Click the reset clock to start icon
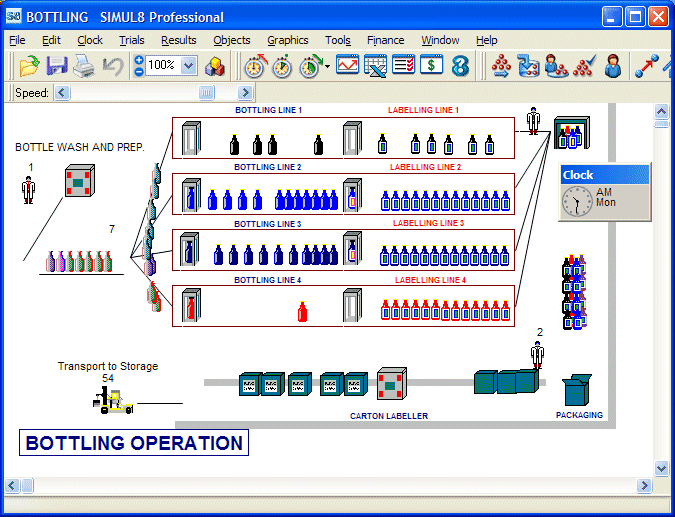 tap(256, 66)
